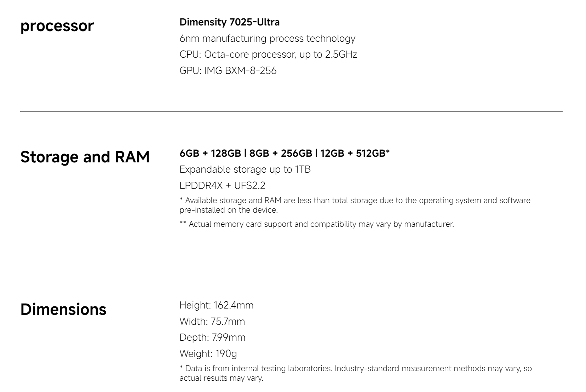Click the 6nm manufacturing process line

267,38
